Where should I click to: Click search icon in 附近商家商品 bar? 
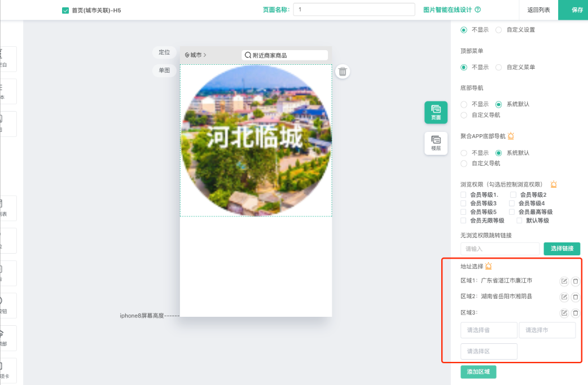point(248,55)
